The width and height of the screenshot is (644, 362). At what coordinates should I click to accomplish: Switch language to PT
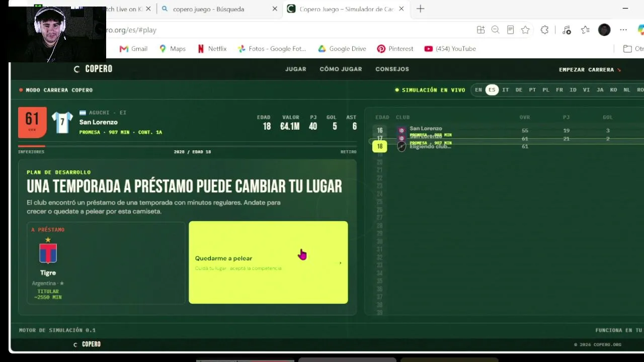532,90
